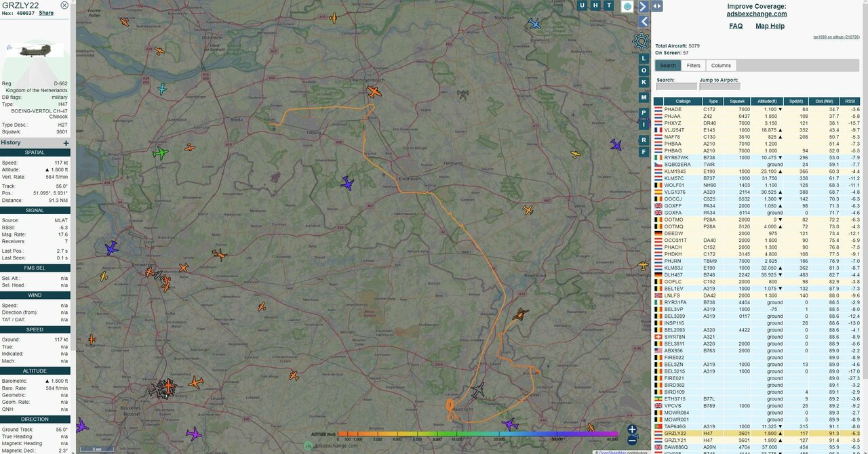Image resolution: width=868 pixels, height=454 pixels.
Task: Click the Chinook helicopter photo thumbnail
Action: (x=34, y=51)
